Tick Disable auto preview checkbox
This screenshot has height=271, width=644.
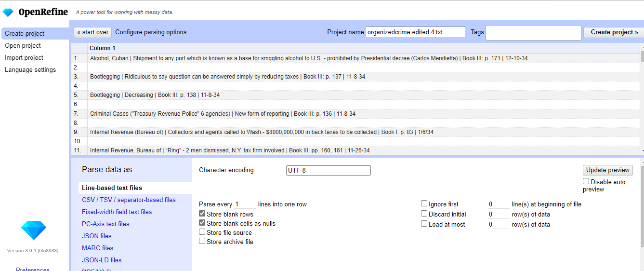pos(586,181)
